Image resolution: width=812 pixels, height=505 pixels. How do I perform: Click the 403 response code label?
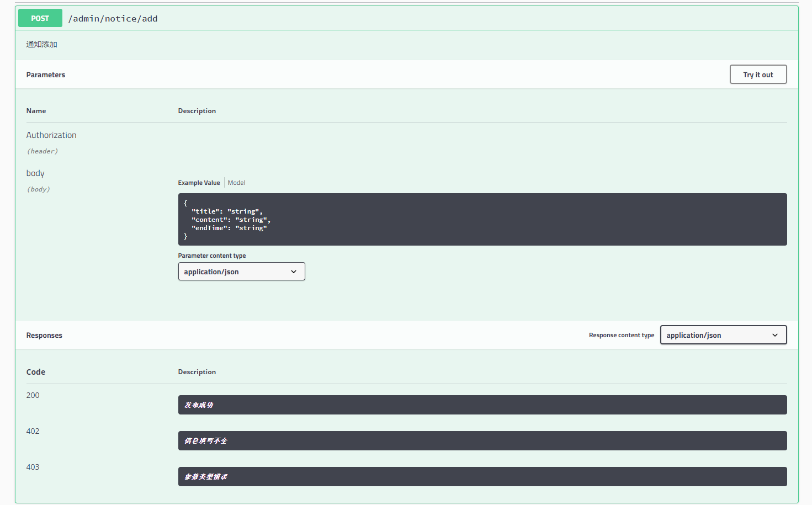[x=33, y=467]
